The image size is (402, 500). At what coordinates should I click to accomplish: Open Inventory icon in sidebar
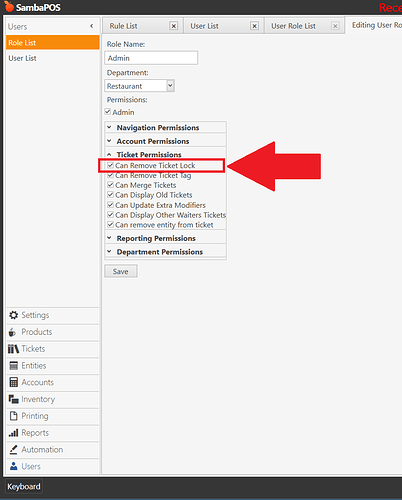click(14, 399)
